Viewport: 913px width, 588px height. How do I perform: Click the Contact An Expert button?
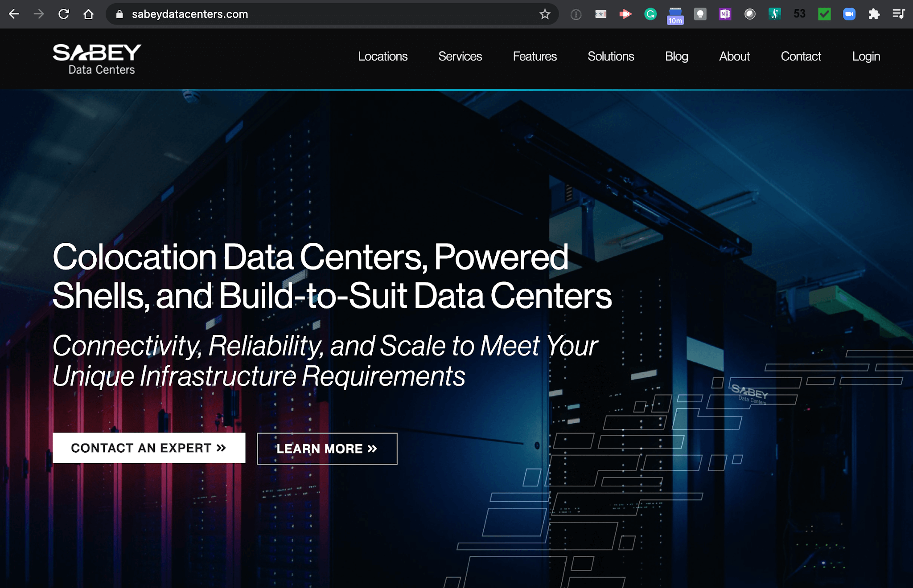(149, 448)
